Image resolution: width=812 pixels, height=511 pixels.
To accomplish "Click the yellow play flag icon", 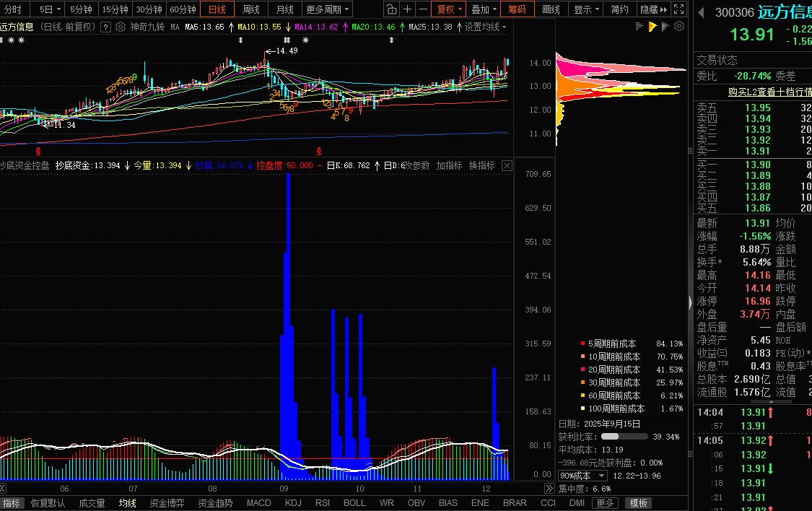I will click(x=652, y=27).
